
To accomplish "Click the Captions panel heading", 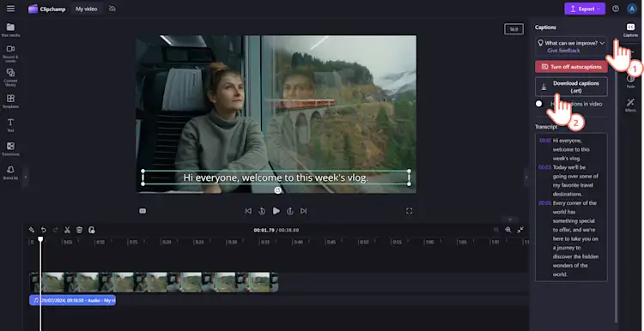I will pos(545,27).
